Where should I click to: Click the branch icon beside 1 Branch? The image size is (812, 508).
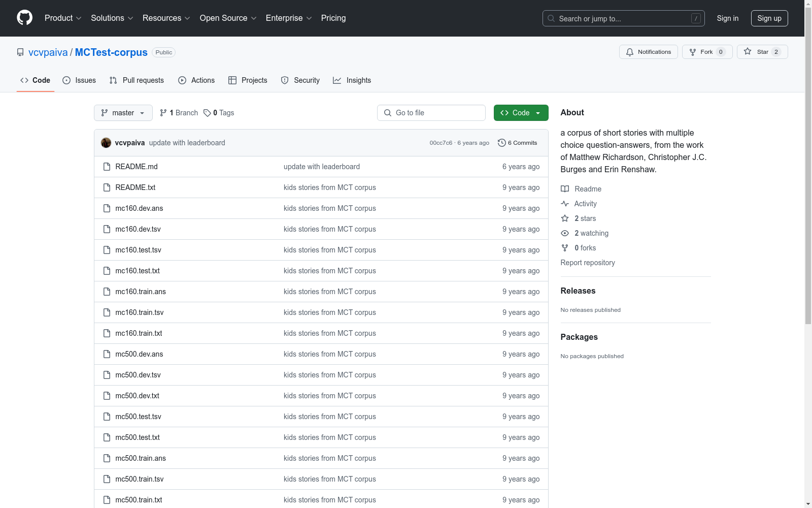click(163, 113)
